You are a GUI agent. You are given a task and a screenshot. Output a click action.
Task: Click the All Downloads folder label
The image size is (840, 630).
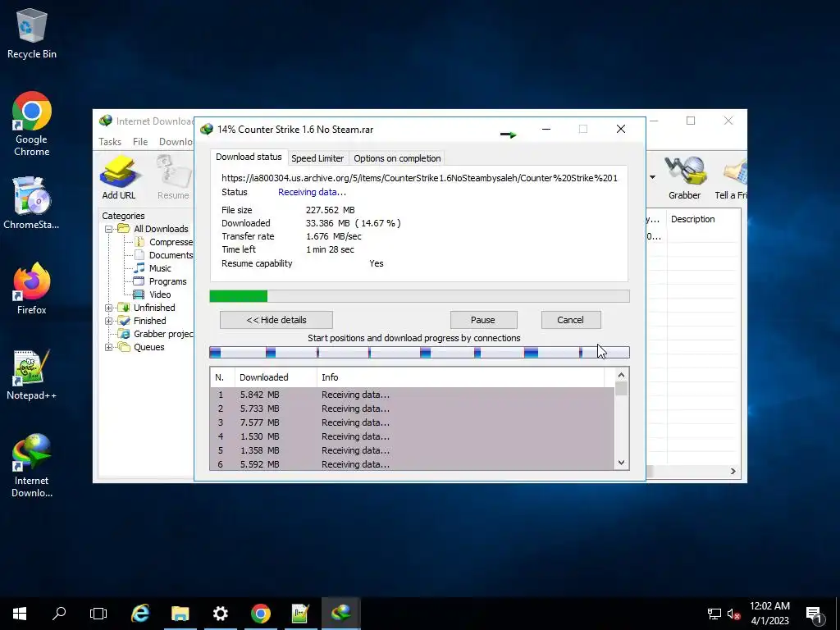tap(161, 229)
